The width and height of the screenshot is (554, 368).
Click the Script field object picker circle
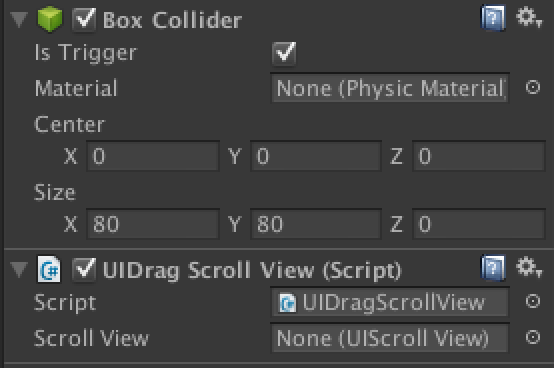pos(533,301)
